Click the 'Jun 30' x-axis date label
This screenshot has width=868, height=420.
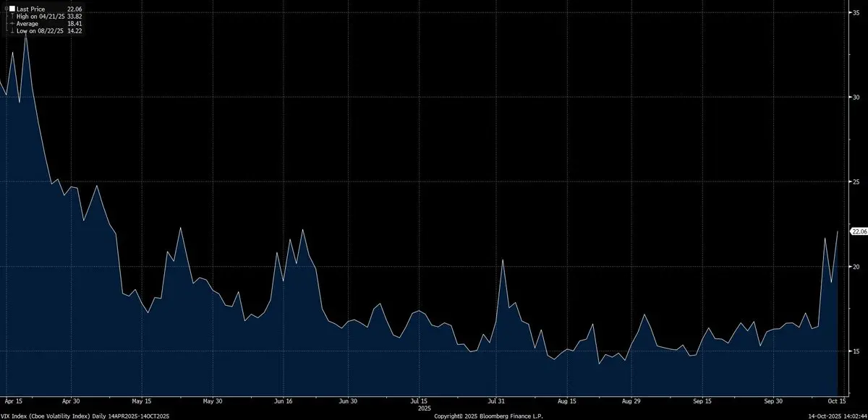point(348,400)
